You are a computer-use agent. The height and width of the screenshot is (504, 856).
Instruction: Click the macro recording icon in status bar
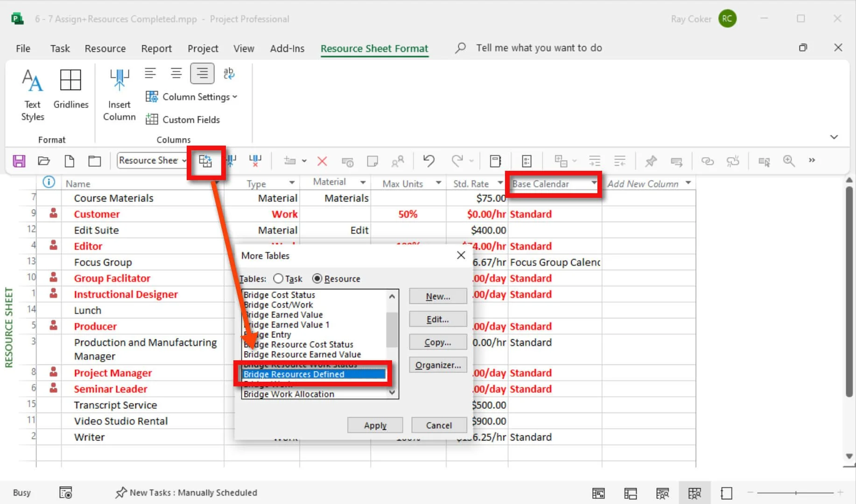click(66, 492)
